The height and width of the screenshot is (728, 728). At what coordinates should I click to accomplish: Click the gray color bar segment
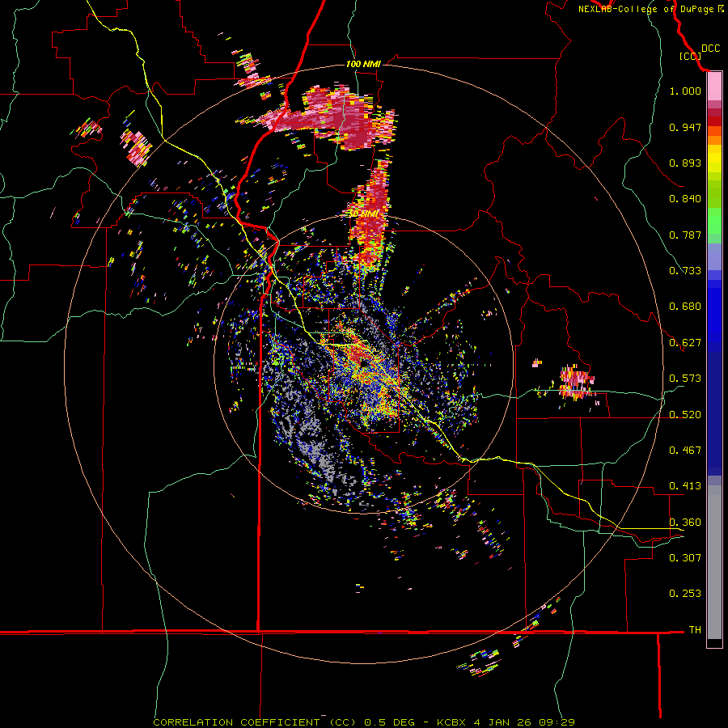click(x=714, y=562)
